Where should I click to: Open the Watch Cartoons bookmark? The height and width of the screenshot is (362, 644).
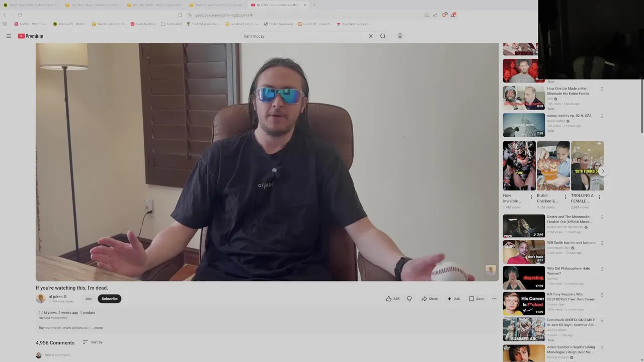click(x=108, y=24)
